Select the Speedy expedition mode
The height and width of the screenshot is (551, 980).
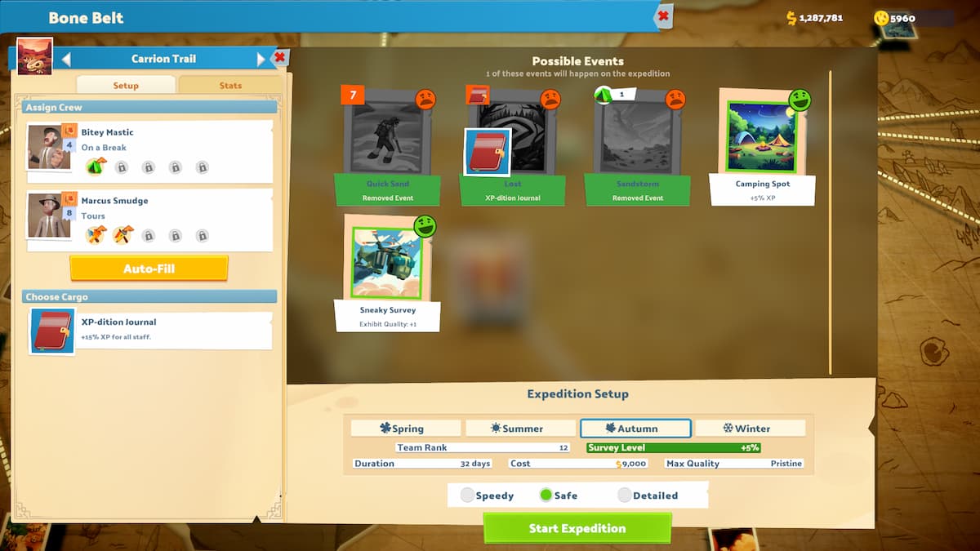468,495
